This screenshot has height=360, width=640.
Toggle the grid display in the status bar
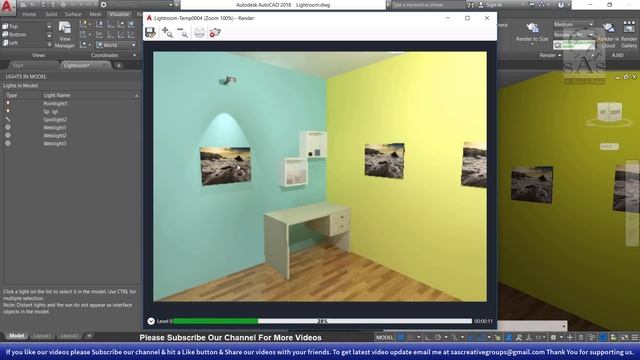(x=401, y=338)
